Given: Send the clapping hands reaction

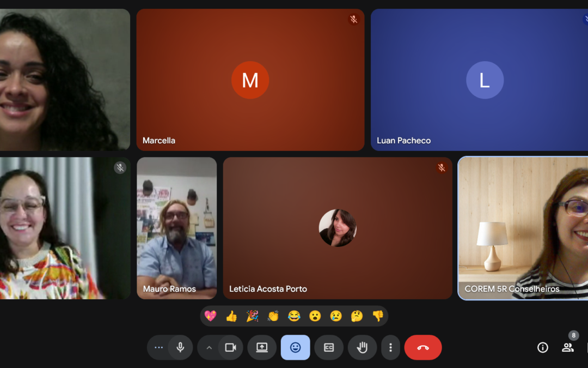Looking at the screenshot, I should point(273,316).
